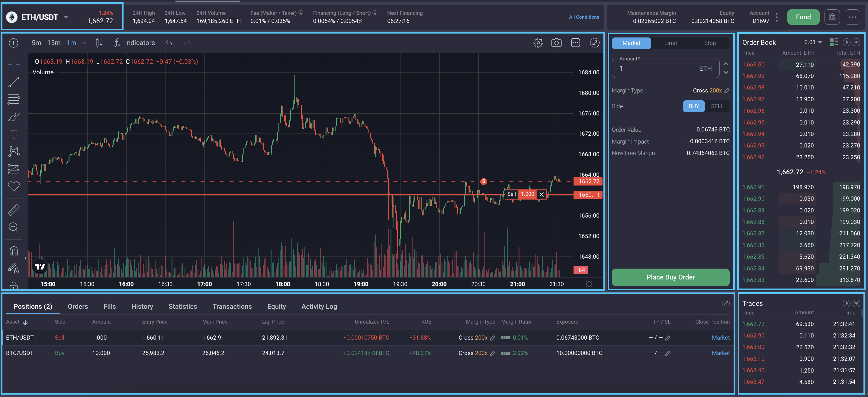
Task: Switch to the Activity Log tab
Action: [319, 306]
